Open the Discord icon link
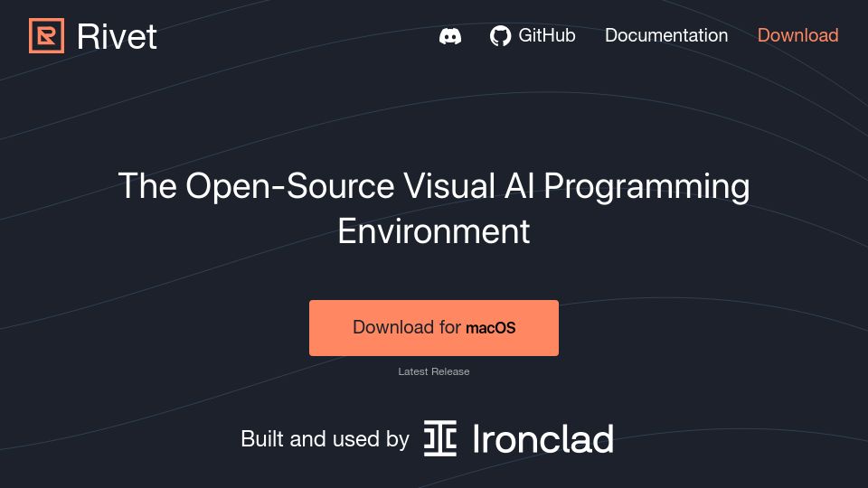868x488 pixels. coord(450,36)
